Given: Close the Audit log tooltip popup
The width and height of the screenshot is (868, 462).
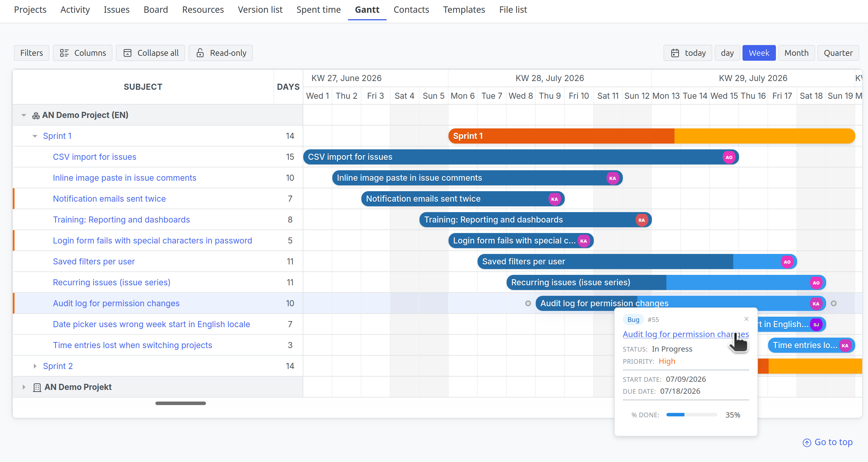Looking at the screenshot, I should [746, 319].
